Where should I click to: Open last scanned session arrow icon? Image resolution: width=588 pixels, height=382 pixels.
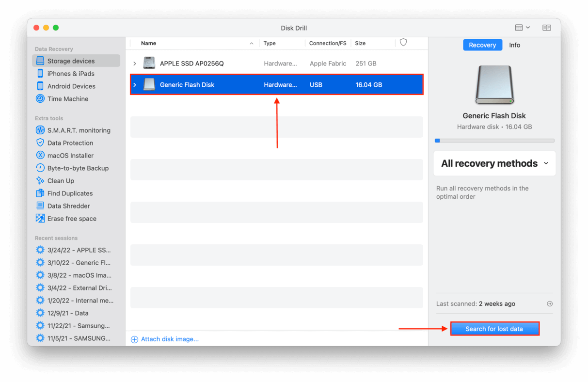click(550, 304)
